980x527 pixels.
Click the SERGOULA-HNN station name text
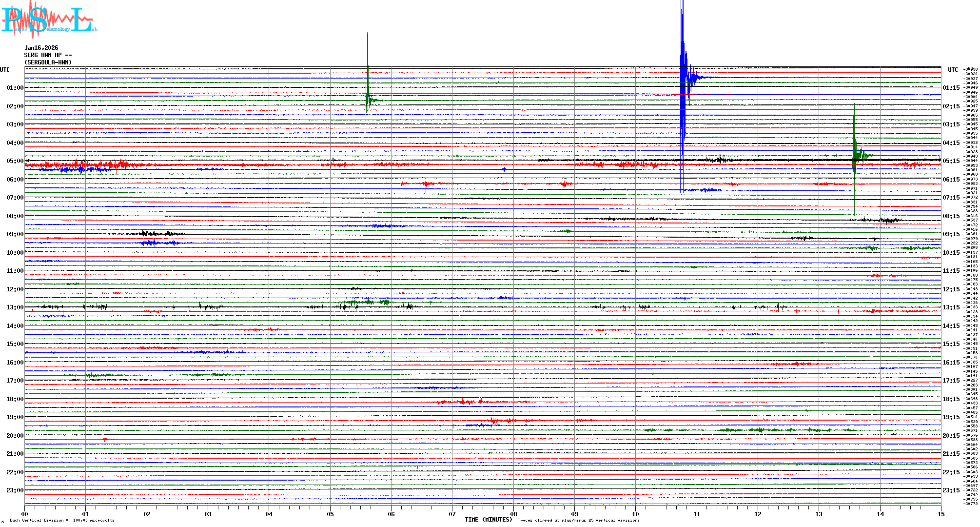[x=48, y=62]
